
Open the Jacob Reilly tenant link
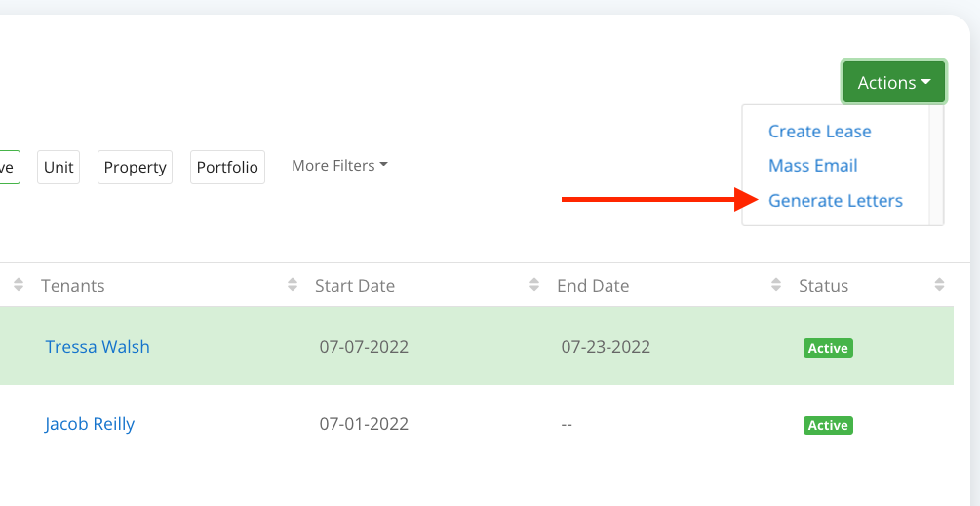pyautogui.click(x=90, y=424)
